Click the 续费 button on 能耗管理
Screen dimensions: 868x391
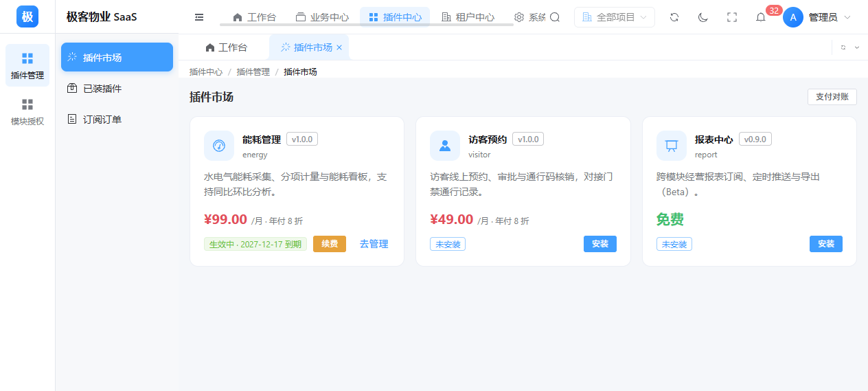click(x=330, y=244)
